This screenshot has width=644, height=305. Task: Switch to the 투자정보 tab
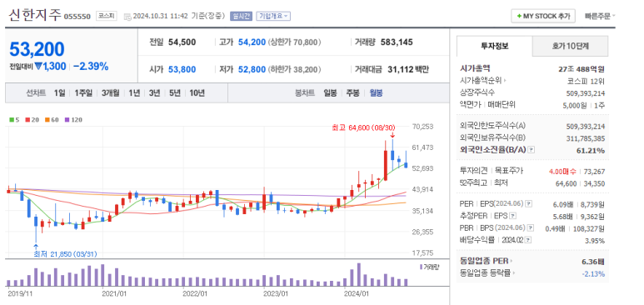[x=495, y=46]
